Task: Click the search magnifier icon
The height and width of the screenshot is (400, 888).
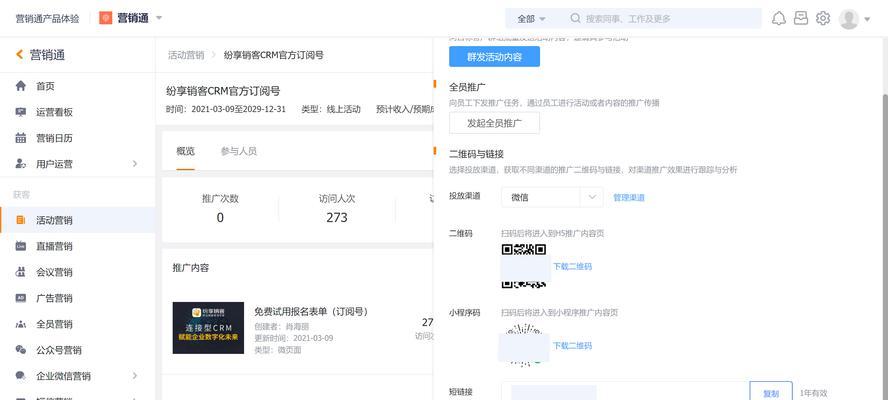Action: (x=575, y=19)
